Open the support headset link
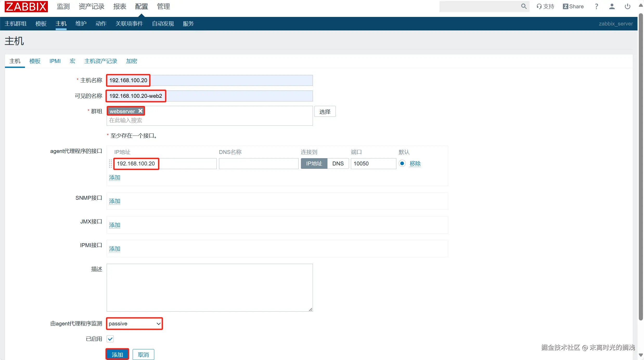 (x=545, y=7)
